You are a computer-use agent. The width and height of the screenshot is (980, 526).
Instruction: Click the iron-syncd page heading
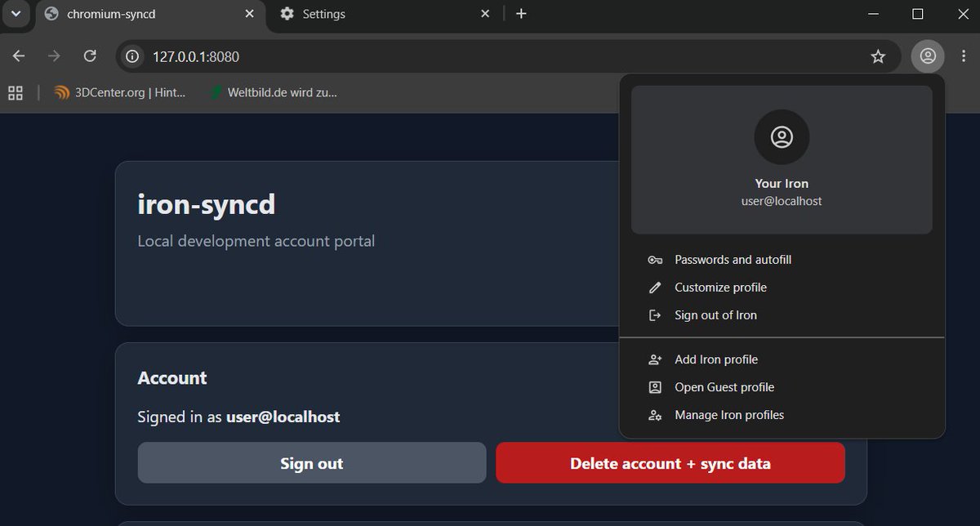(207, 204)
